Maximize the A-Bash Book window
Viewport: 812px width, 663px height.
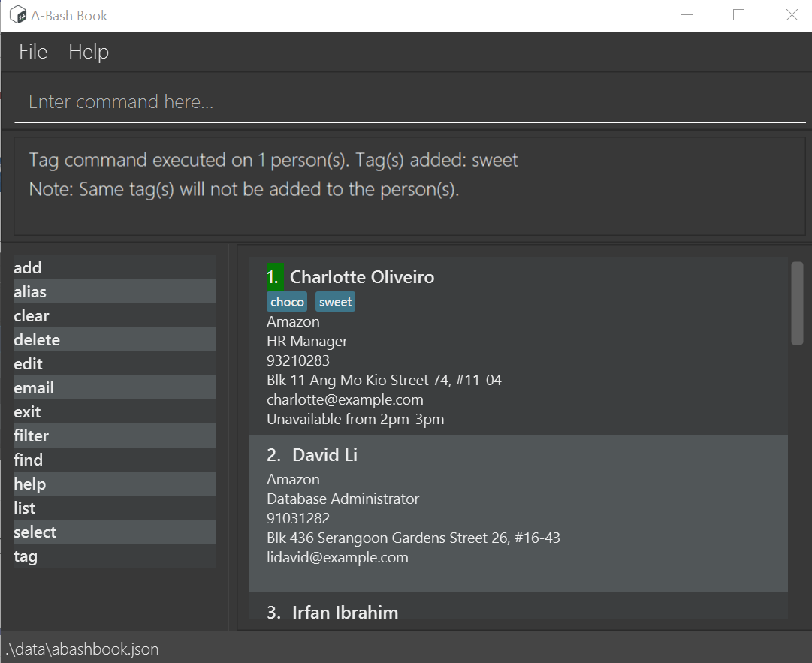pos(738,15)
